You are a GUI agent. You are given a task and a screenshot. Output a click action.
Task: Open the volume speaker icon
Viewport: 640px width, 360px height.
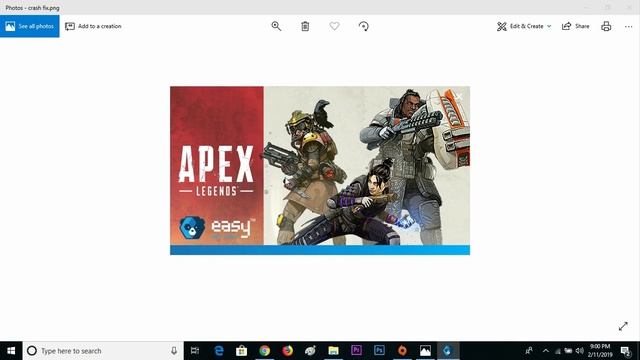click(580, 351)
